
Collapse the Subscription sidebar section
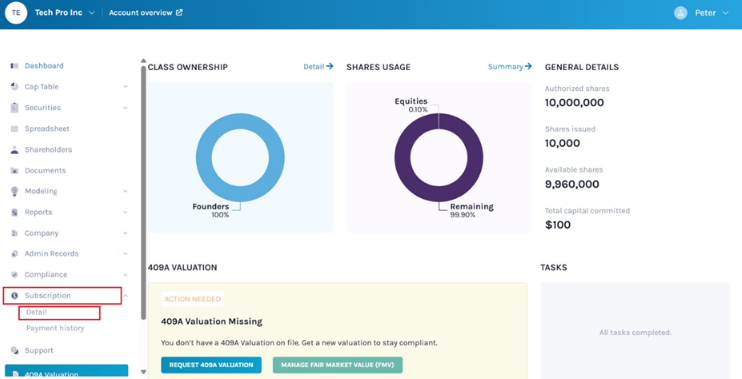coord(125,296)
